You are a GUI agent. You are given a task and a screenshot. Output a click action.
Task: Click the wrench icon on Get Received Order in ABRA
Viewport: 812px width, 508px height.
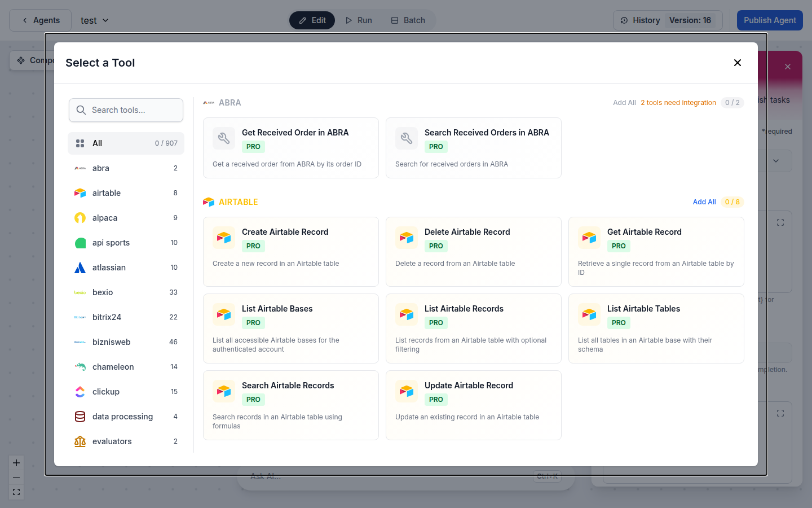tap(224, 138)
